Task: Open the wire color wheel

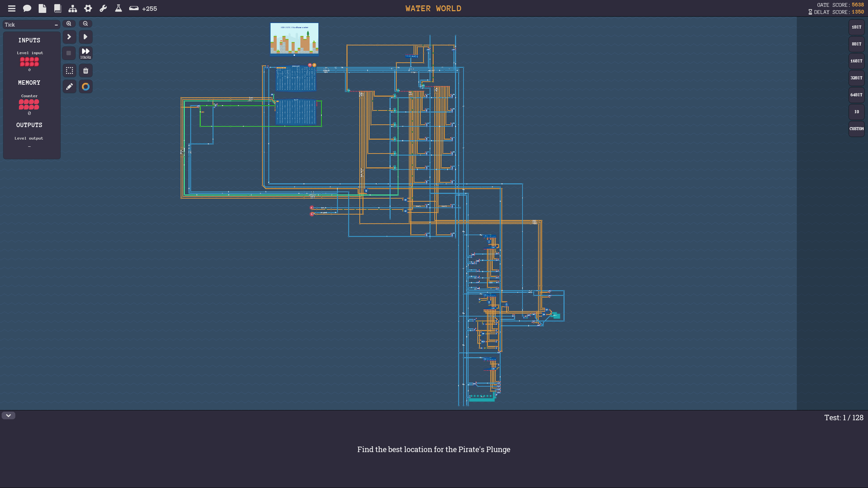Action: point(86,87)
